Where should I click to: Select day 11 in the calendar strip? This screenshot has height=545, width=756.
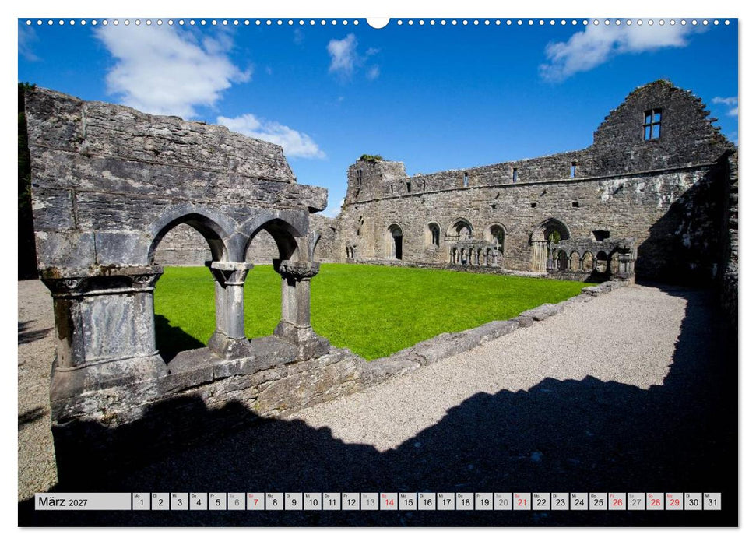[x=332, y=501]
